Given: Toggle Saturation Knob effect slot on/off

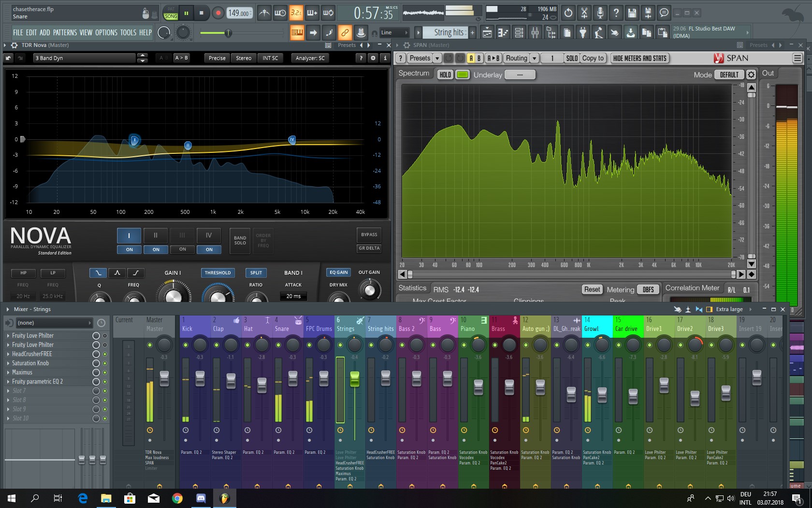Looking at the screenshot, I should click(x=105, y=363).
